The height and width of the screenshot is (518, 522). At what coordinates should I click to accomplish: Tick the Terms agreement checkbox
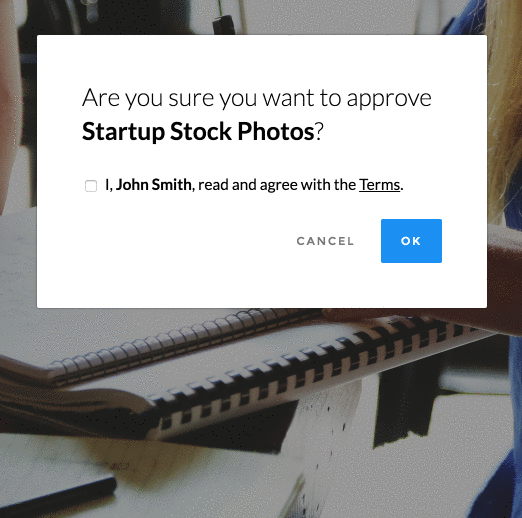[x=91, y=186]
